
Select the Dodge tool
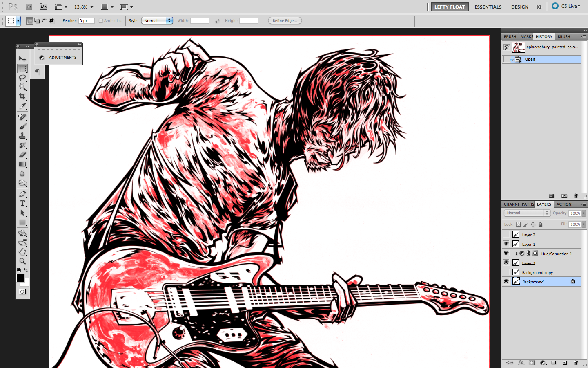click(22, 183)
